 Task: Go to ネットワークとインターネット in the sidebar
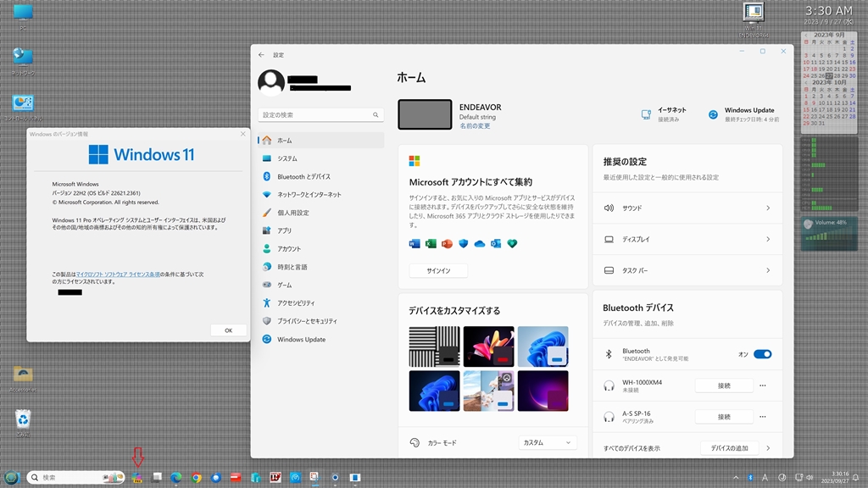(x=309, y=194)
